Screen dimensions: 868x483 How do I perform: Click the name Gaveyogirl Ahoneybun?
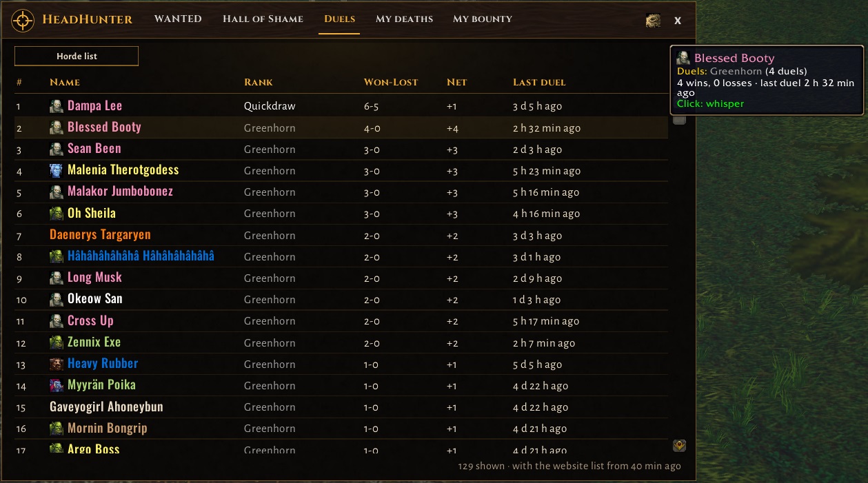tap(106, 407)
